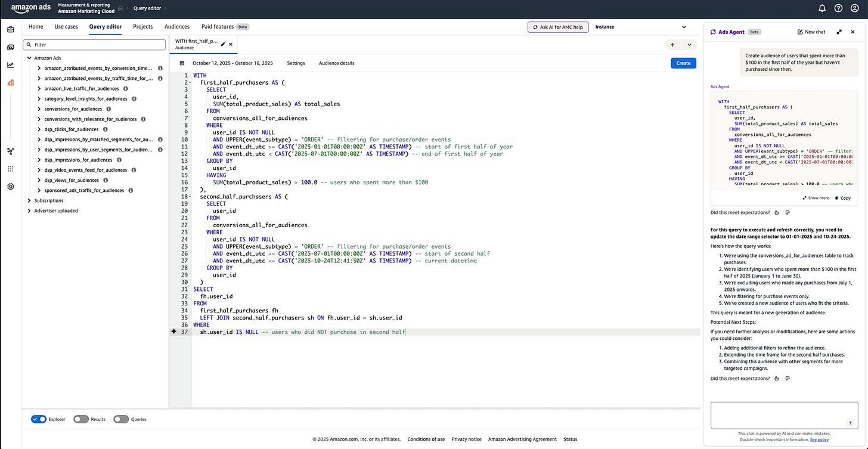868x449 pixels.
Task: Start a New chat in Ads Agent
Action: coord(811,32)
